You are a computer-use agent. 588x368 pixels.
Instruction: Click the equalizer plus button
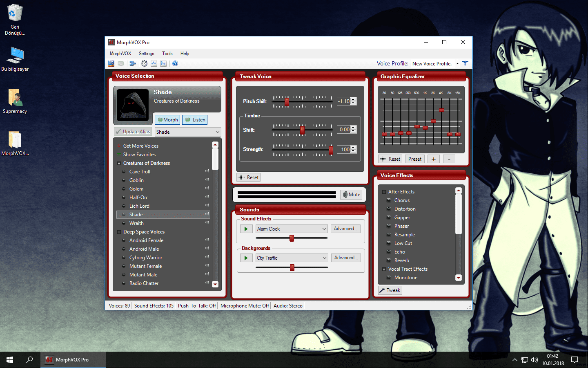point(434,159)
